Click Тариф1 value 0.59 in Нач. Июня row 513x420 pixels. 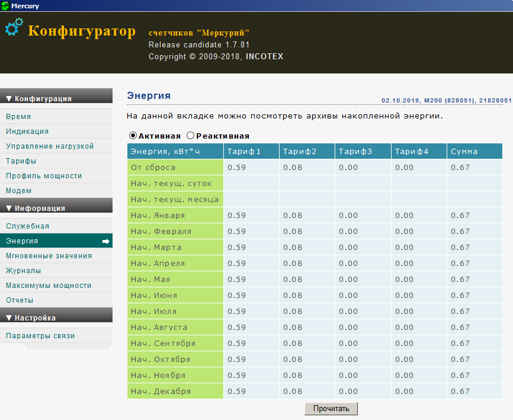click(252, 296)
